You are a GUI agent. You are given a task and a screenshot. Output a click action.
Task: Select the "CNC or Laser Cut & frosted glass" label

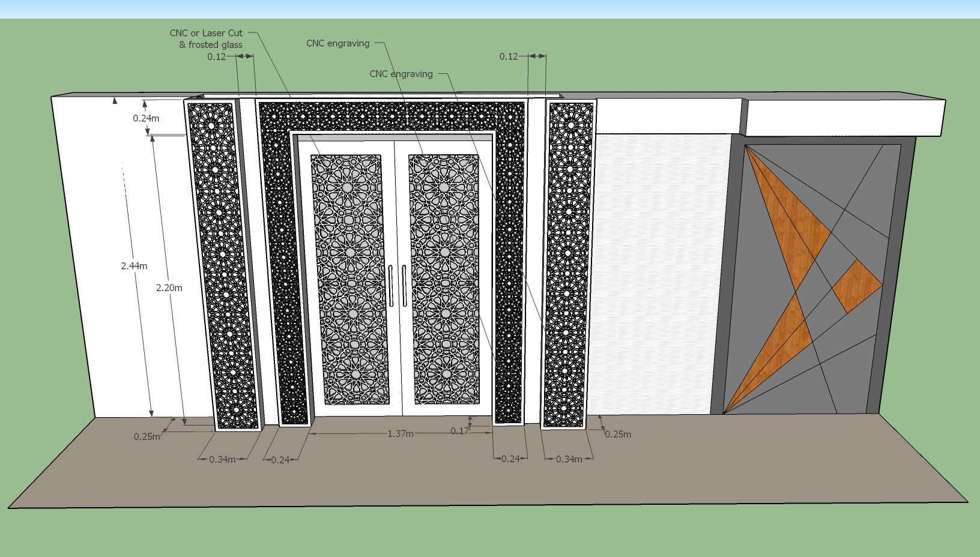coord(207,38)
